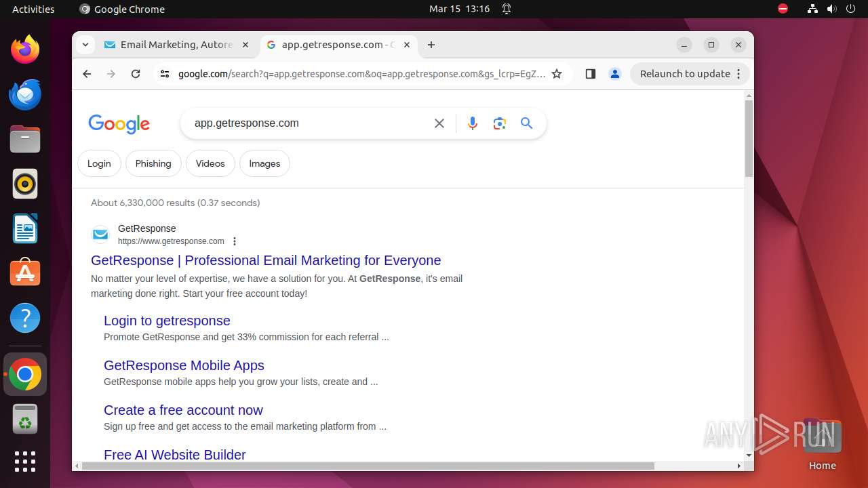868x488 pixels.
Task: Close the app.getresponse.com tab
Action: tap(407, 45)
